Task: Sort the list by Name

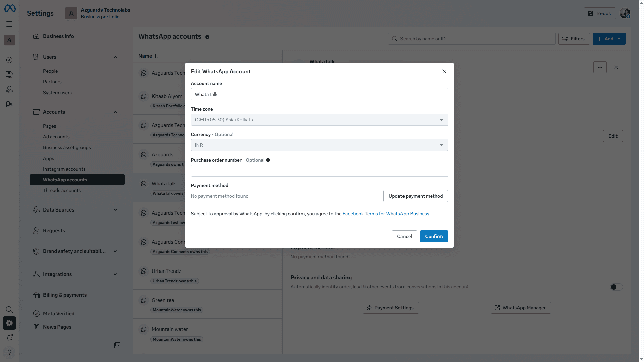Action: (x=149, y=56)
